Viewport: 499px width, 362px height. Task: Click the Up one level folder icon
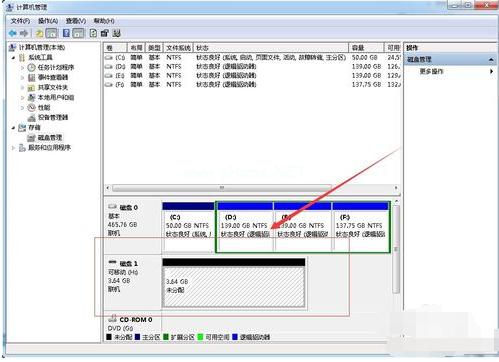39,33
